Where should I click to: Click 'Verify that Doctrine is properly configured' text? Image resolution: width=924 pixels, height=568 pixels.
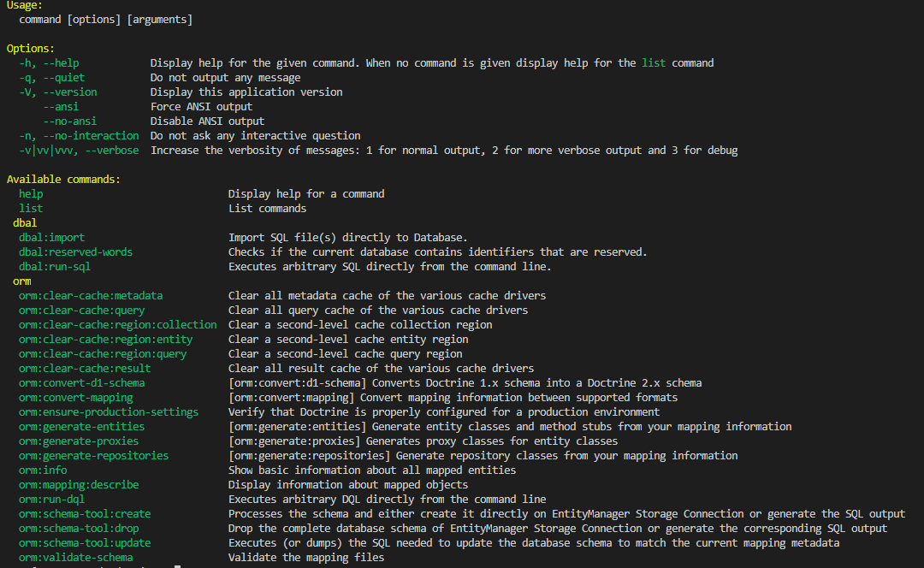(x=444, y=411)
